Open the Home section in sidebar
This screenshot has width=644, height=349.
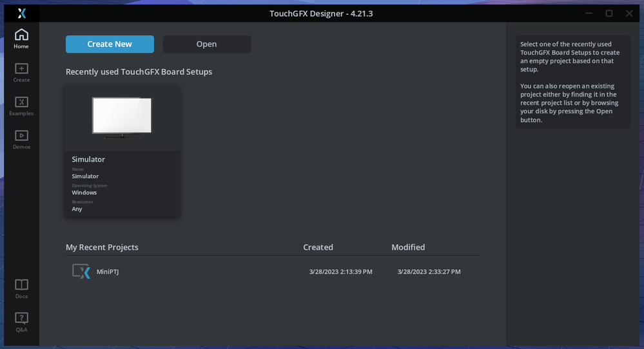tap(21, 39)
